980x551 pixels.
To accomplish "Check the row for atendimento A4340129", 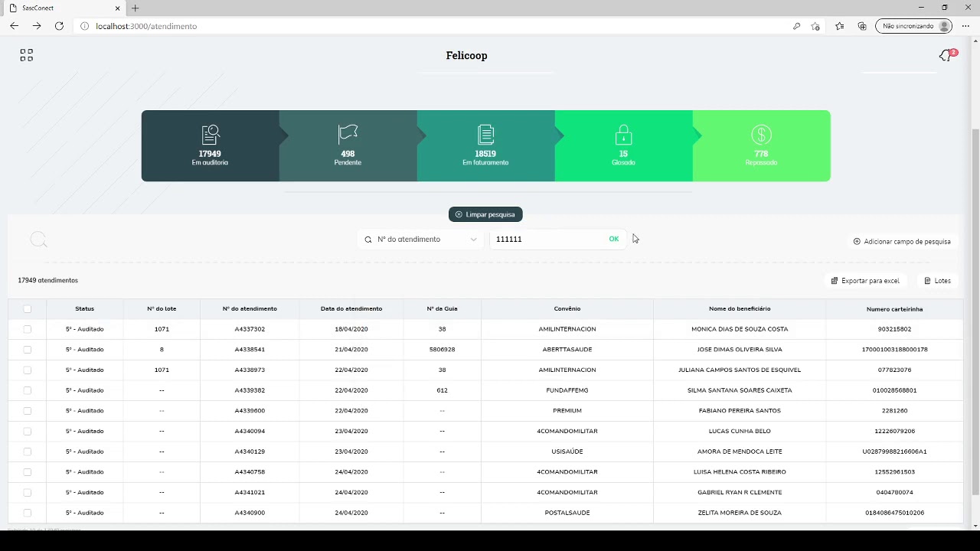I will click(x=28, y=452).
